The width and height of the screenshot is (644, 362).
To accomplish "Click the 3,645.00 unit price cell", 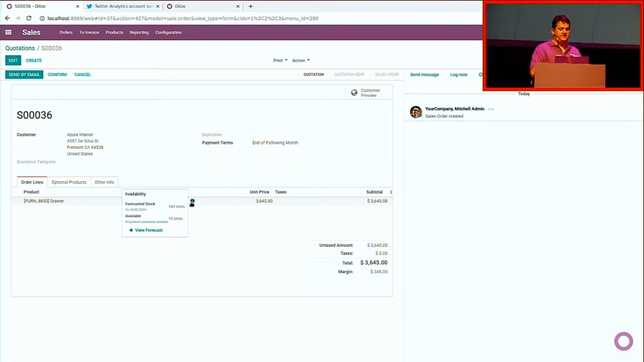I will point(264,201).
